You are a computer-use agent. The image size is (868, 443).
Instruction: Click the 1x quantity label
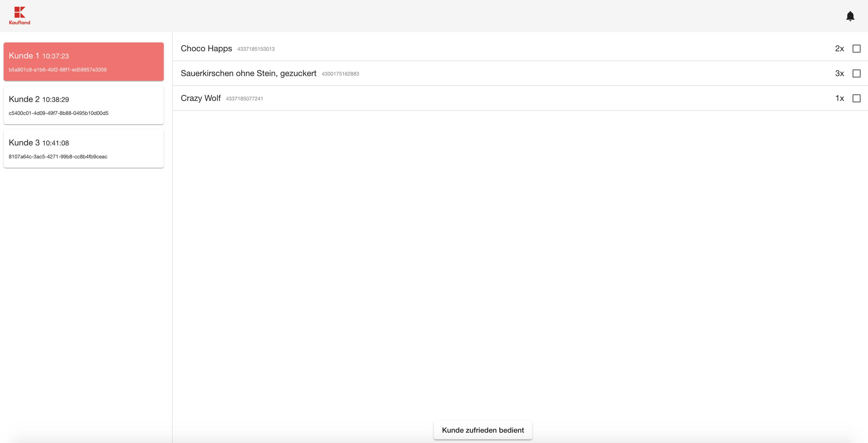[x=839, y=98]
